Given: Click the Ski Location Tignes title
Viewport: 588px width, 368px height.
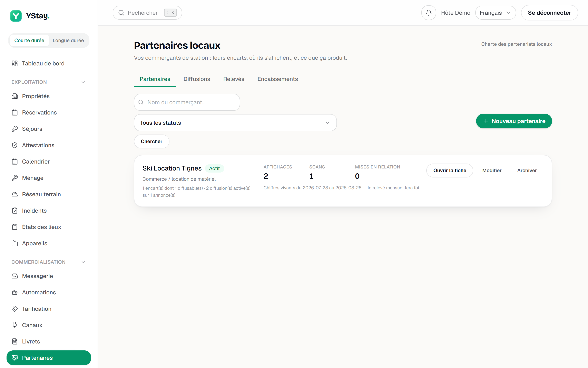Looking at the screenshot, I should 172,168.
